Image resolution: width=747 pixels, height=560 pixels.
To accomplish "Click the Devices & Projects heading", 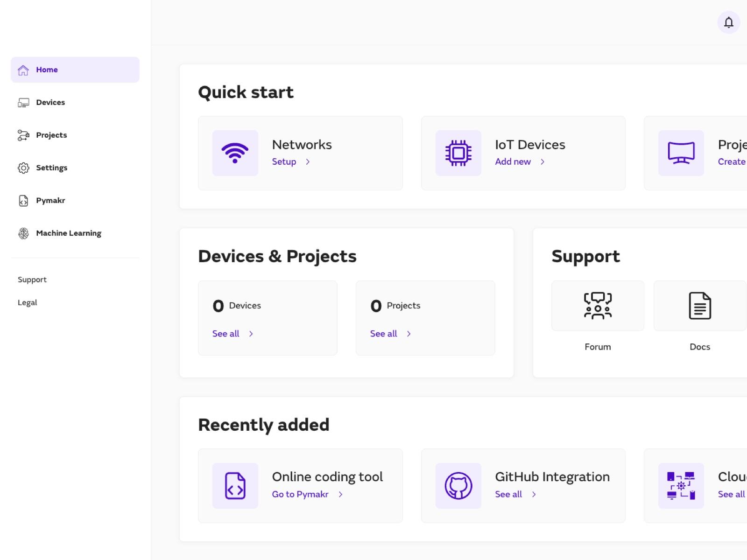I will coord(277,256).
